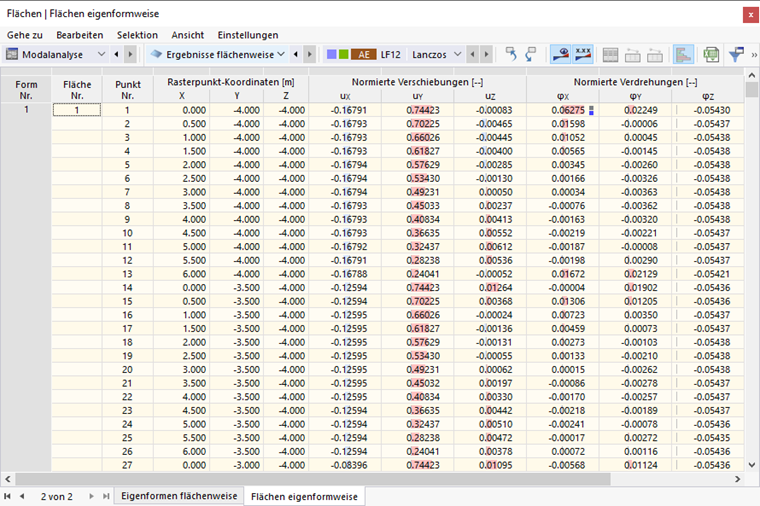Image resolution: width=760 pixels, height=506 pixels.
Task: Select X coordinate 5.500 in row 25
Action: tap(182, 438)
